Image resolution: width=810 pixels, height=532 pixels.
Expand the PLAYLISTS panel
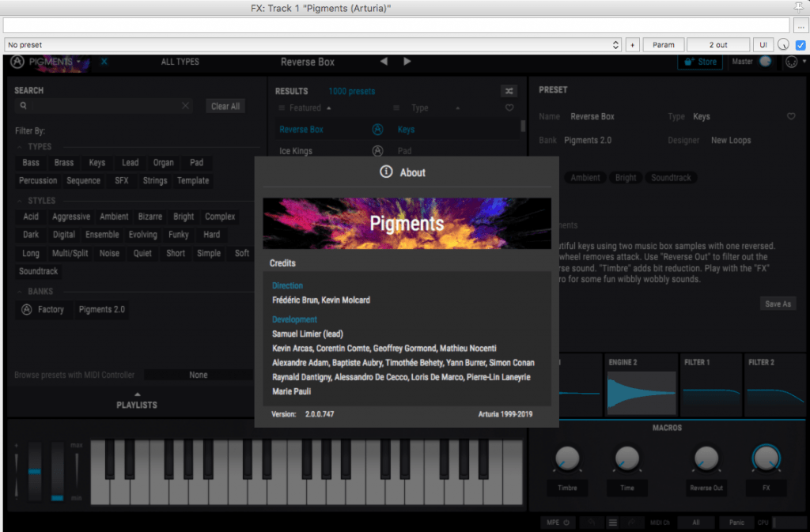tap(136, 402)
